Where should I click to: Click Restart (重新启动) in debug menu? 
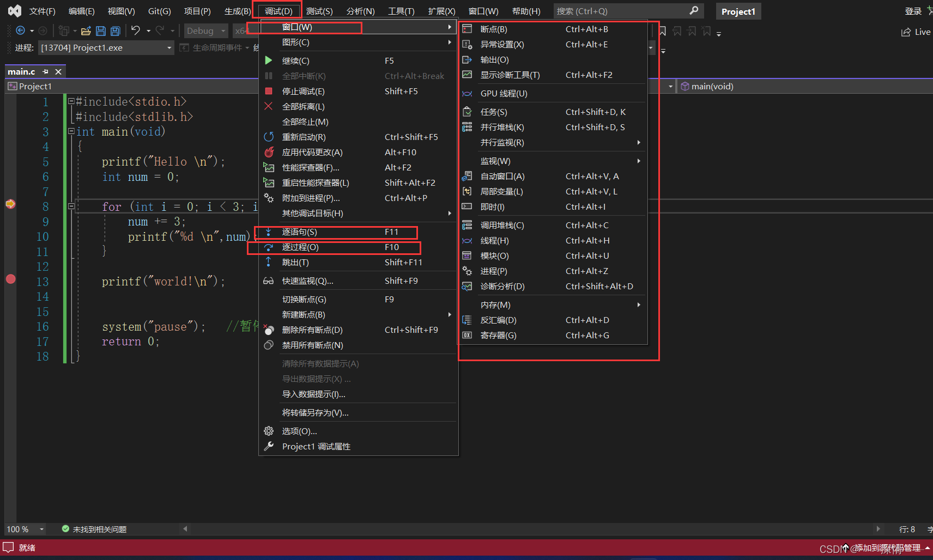(358, 137)
